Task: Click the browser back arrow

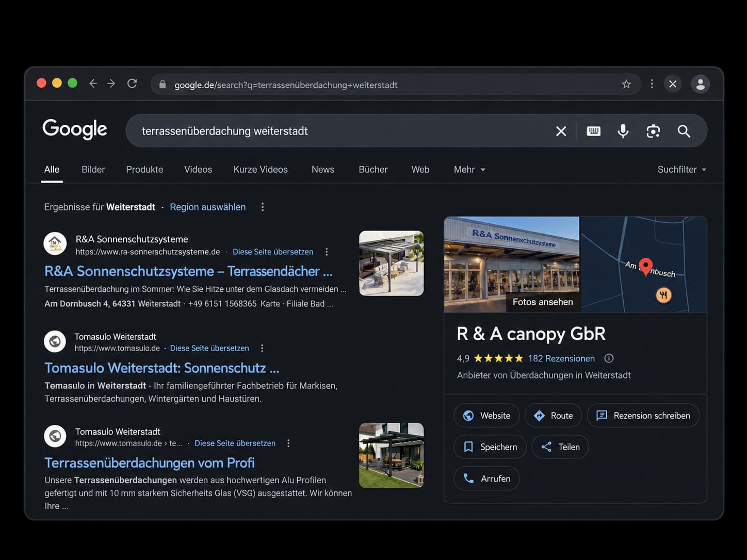Action: tap(93, 84)
